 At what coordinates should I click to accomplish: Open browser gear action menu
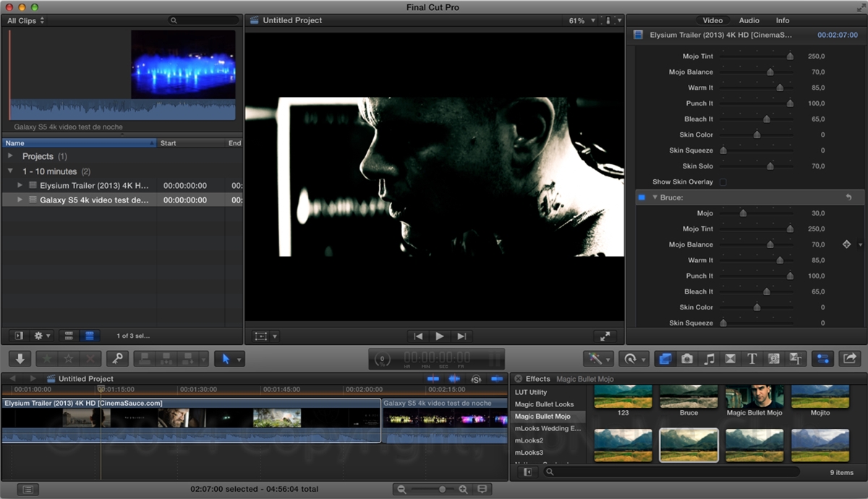point(43,336)
